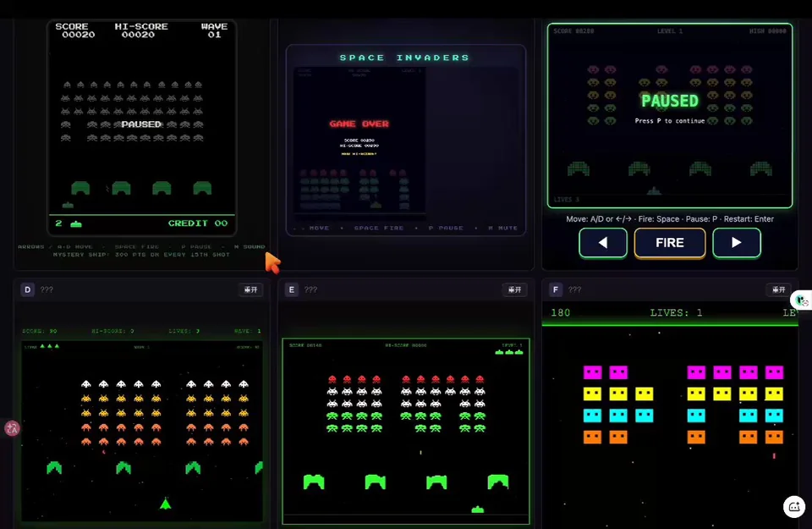This screenshot has height=529, width=812.
Task: Click the WAVE 01 readout
Action: click(x=214, y=30)
